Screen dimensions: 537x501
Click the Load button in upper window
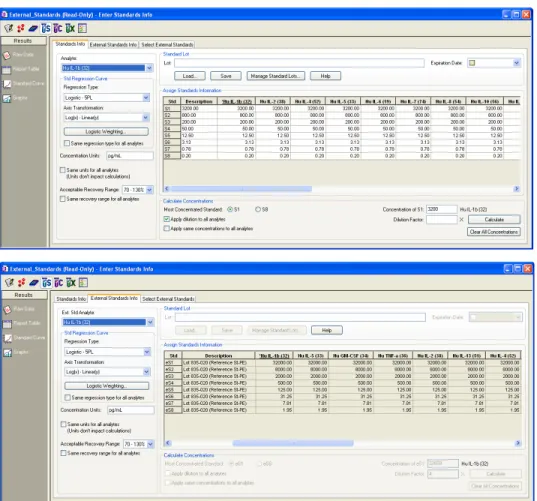[190, 76]
